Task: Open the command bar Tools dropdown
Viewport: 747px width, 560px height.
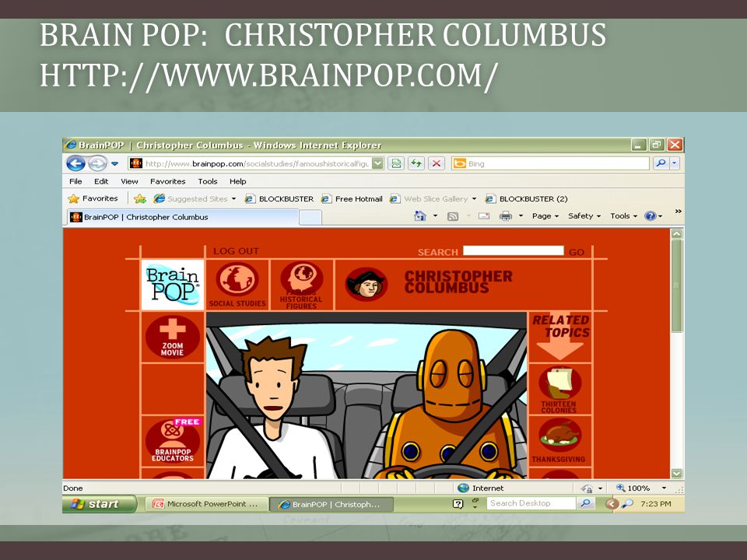Action: click(x=623, y=216)
